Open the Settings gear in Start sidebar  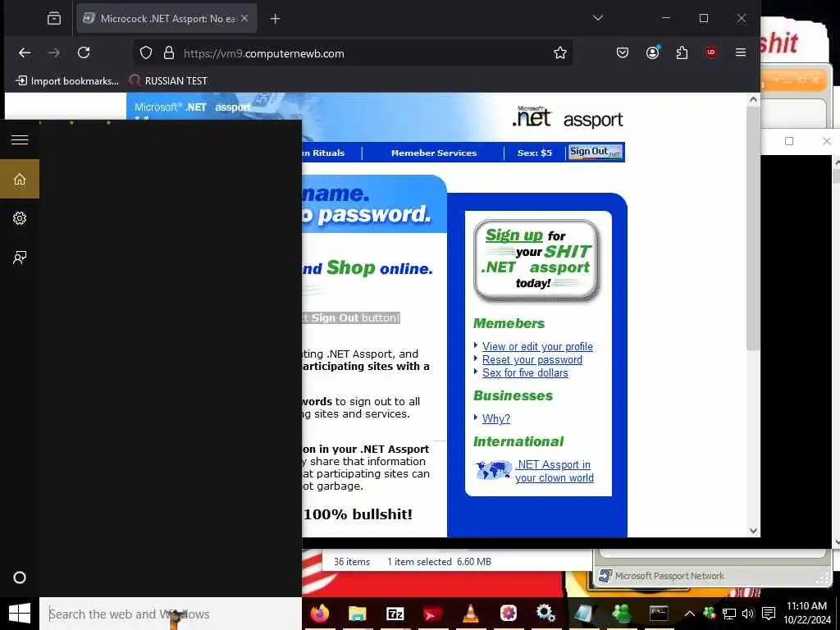20,218
